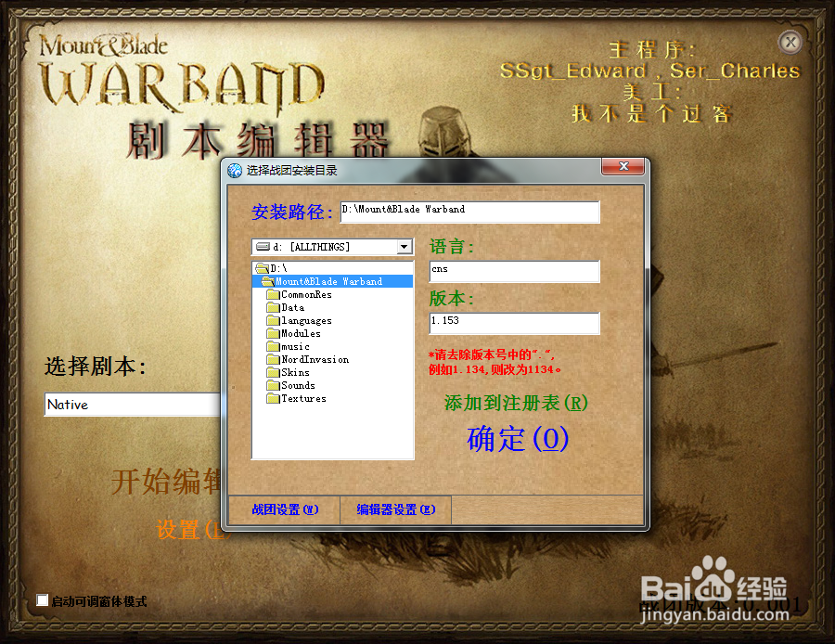Switch to the 编辑器设置(E) tab
The height and width of the screenshot is (644, 835).
[396, 509]
